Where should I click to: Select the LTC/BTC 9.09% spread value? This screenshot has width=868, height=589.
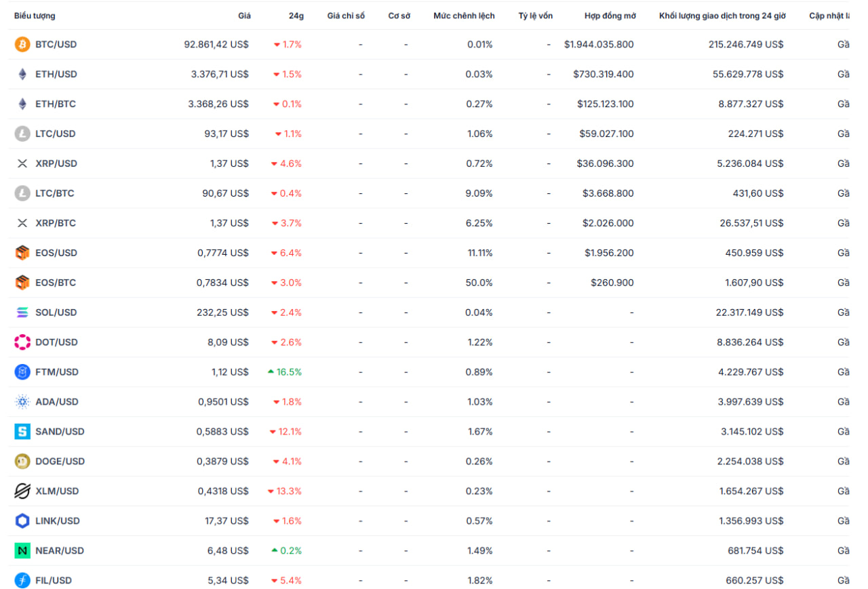pos(480,194)
